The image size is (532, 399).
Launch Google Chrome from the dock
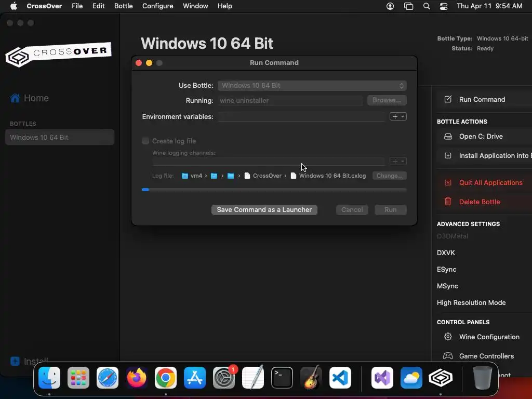(166, 378)
